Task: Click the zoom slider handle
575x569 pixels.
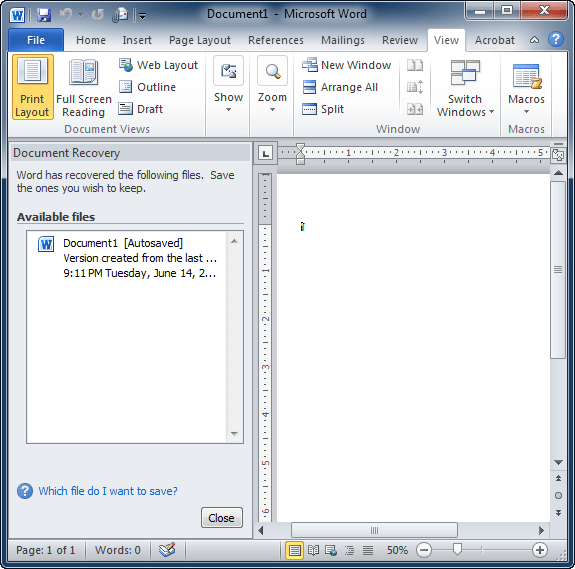Action: (x=457, y=549)
